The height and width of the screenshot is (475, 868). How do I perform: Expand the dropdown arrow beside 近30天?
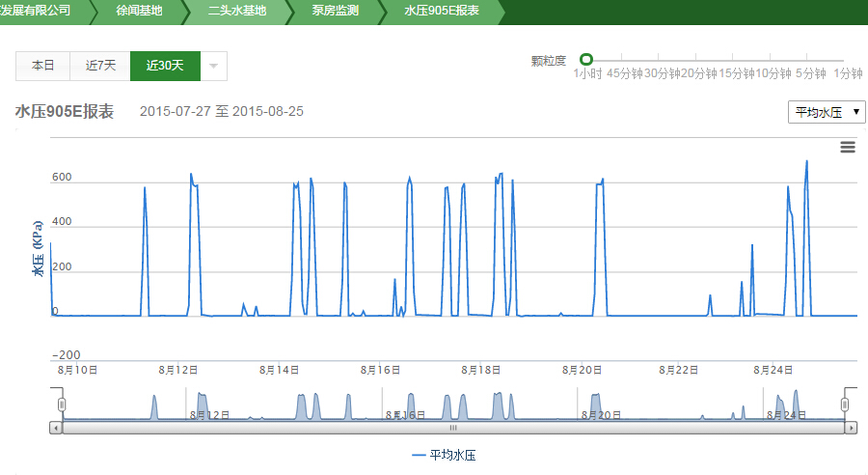[213, 66]
